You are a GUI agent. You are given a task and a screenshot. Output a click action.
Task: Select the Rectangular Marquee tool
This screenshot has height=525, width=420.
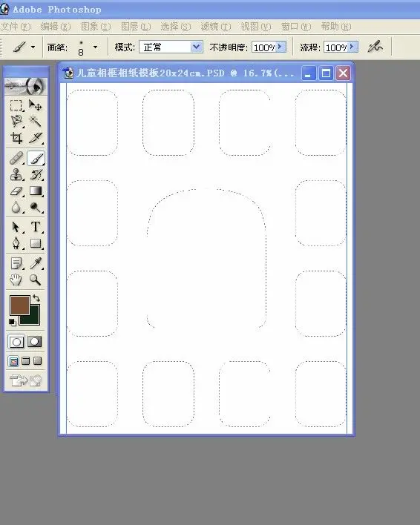(x=16, y=105)
